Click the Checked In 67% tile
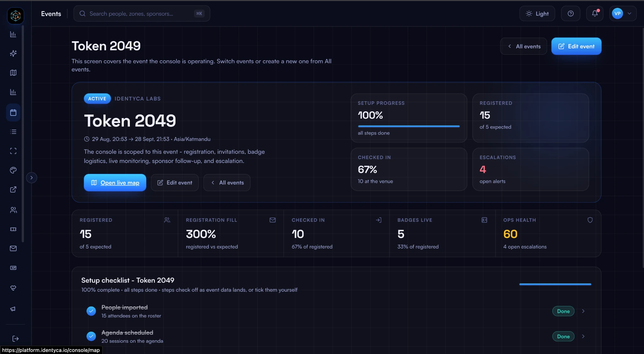This screenshot has height=354, width=644. (x=409, y=169)
